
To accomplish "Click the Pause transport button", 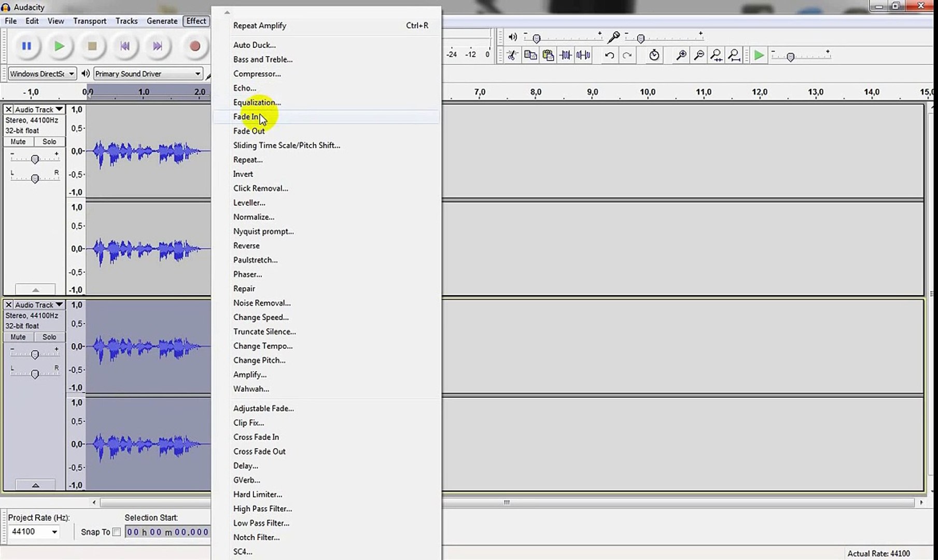I will pyautogui.click(x=26, y=46).
